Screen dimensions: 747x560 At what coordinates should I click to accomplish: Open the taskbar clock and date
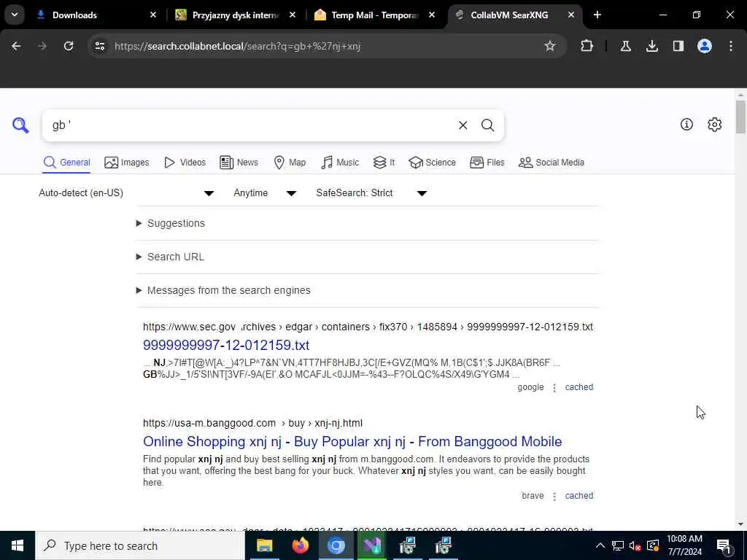point(684,545)
